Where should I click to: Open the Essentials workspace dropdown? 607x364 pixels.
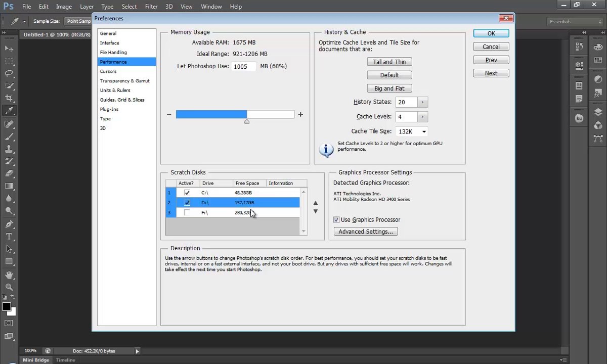pyautogui.click(x=575, y=22)
